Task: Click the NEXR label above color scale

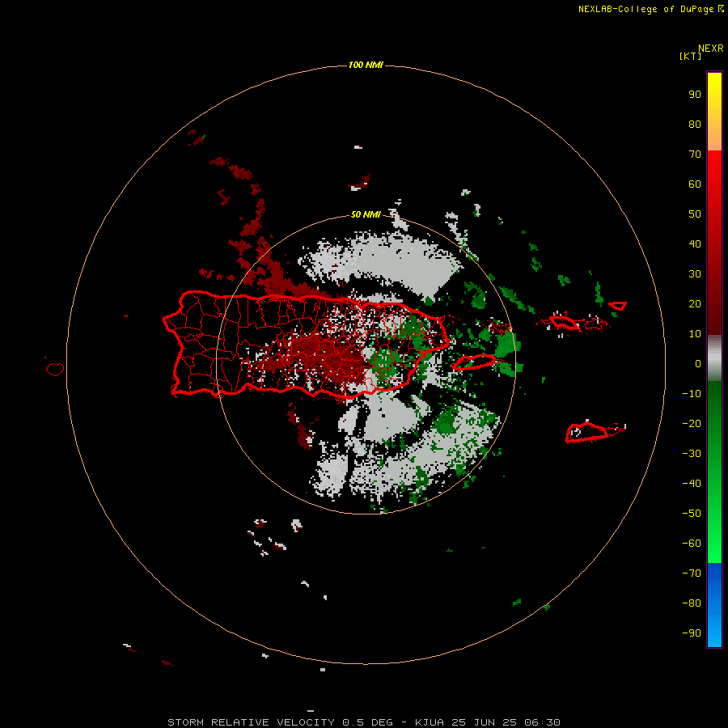Action: [711, 49]
